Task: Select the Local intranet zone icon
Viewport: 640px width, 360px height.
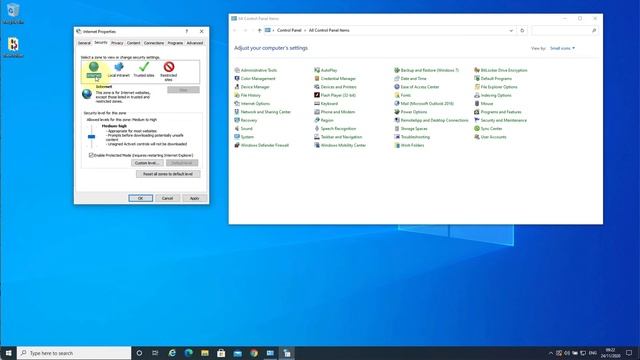Action: 118,67
